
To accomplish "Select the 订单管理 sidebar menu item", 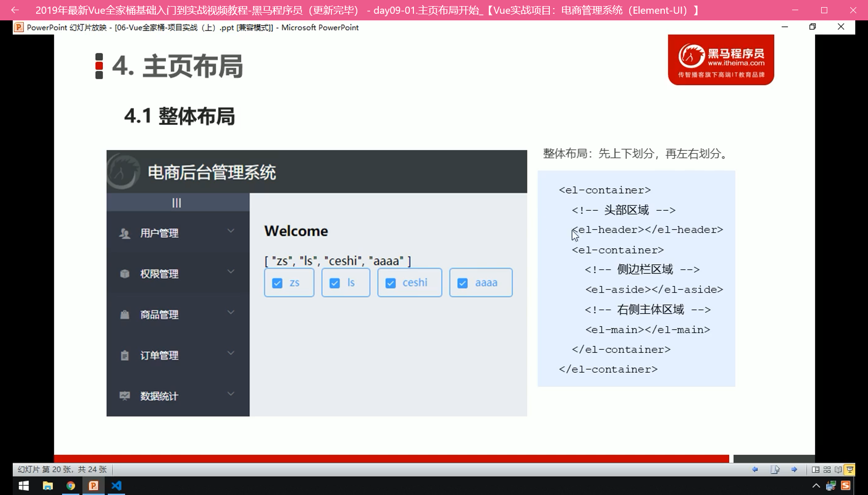I will tap(159, 355).
